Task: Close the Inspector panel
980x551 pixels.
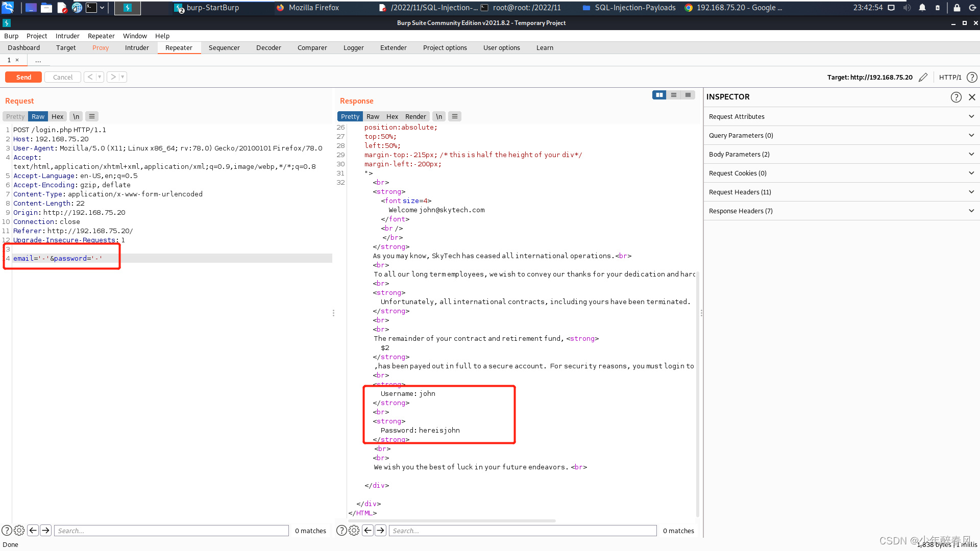Action: (972, 97)
